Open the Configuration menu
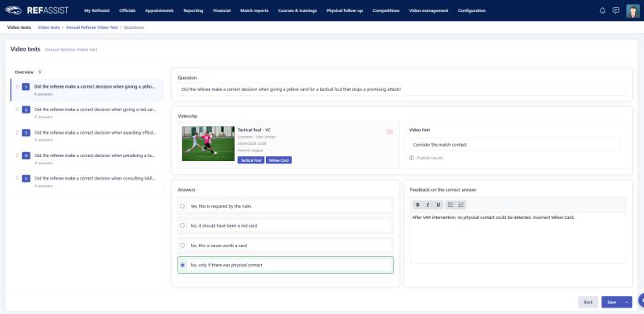644x314 pixels. [x=472, y=10]
